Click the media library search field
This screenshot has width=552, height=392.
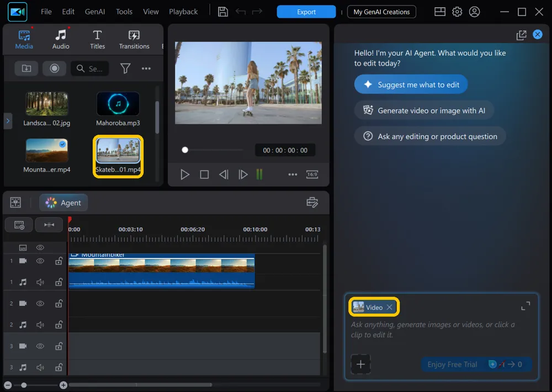[x=90, y=68]
